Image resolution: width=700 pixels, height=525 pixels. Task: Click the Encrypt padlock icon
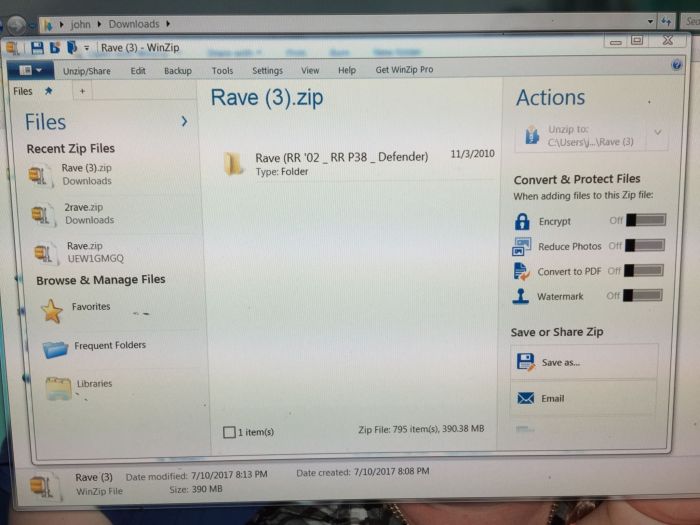tap(522, 221)
